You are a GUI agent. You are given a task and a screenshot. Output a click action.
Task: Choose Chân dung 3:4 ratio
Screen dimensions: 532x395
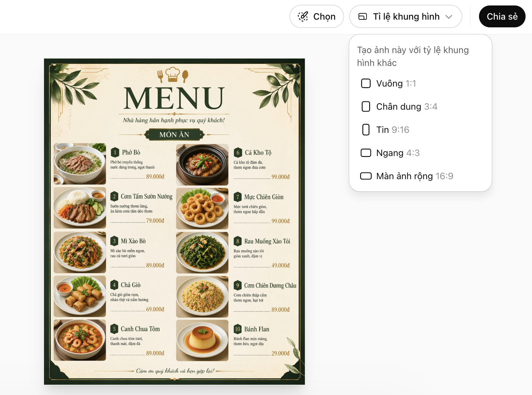coord(406,106)
